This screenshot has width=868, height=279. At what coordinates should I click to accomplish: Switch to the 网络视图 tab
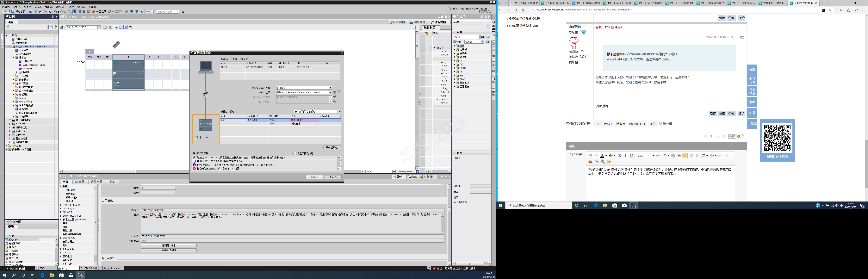coord(418,22)
